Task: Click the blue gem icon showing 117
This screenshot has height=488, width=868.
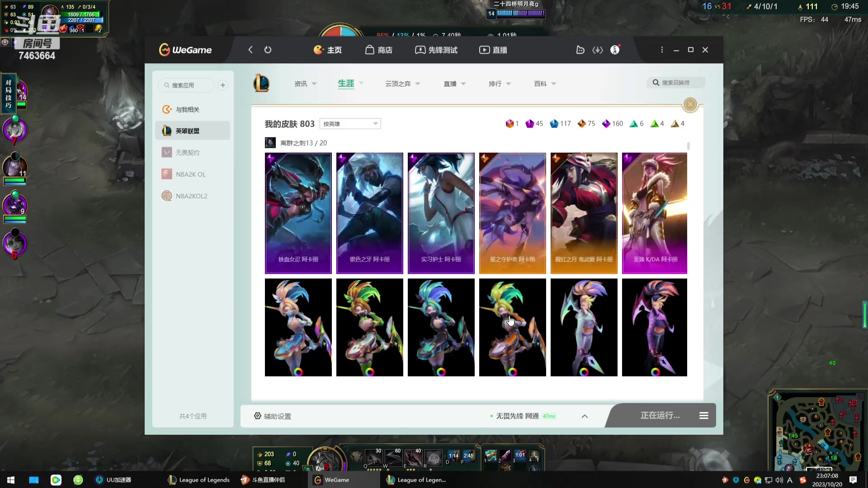Action: [x=554, y=124]
